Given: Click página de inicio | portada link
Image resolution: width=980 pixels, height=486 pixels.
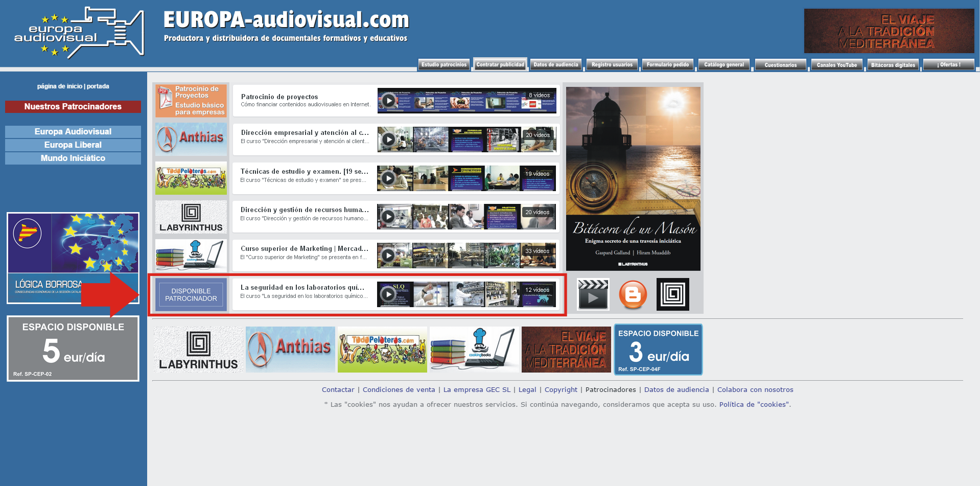Looking at the screenshot, I should click(x=73, y=86).
